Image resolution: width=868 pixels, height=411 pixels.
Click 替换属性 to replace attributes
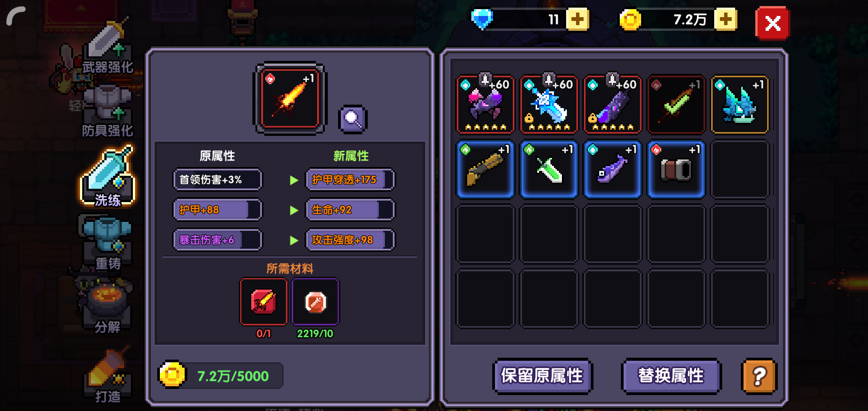671,376
